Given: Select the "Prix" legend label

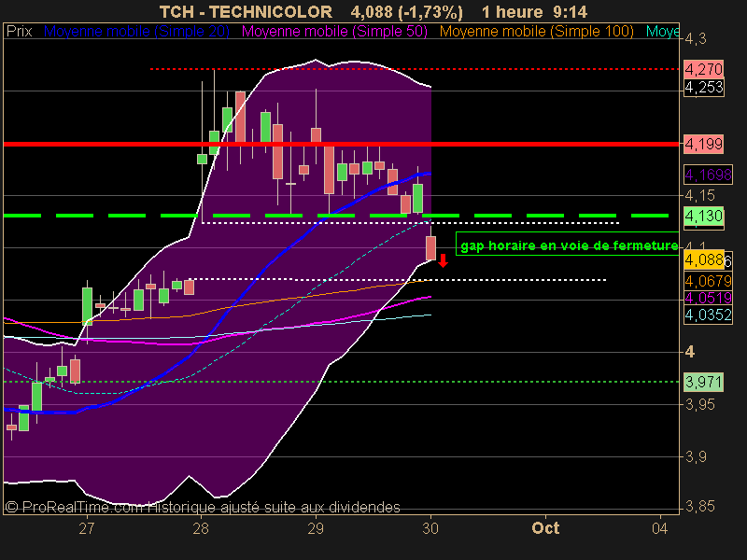Looking at the screenshot, I should tap(19, 32).
